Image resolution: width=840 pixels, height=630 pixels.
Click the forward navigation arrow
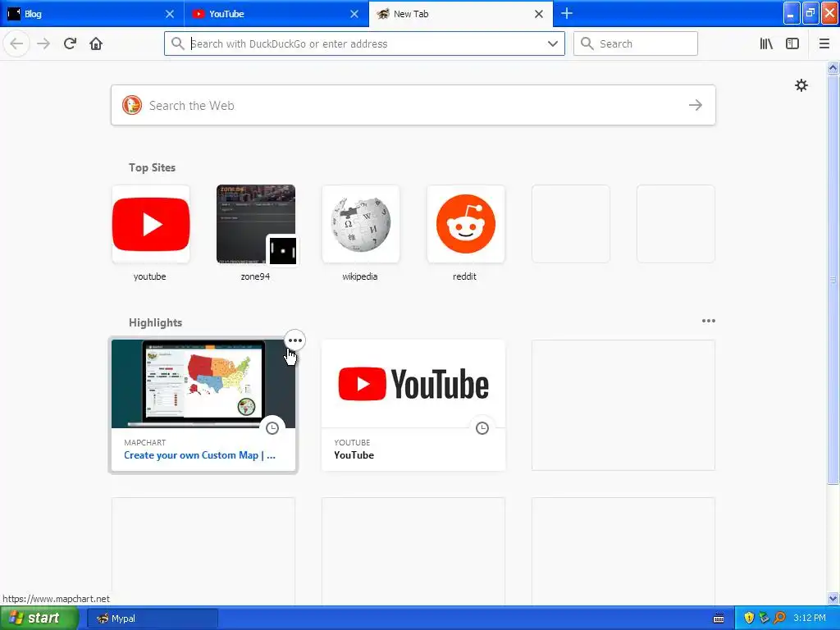point(43,43)
